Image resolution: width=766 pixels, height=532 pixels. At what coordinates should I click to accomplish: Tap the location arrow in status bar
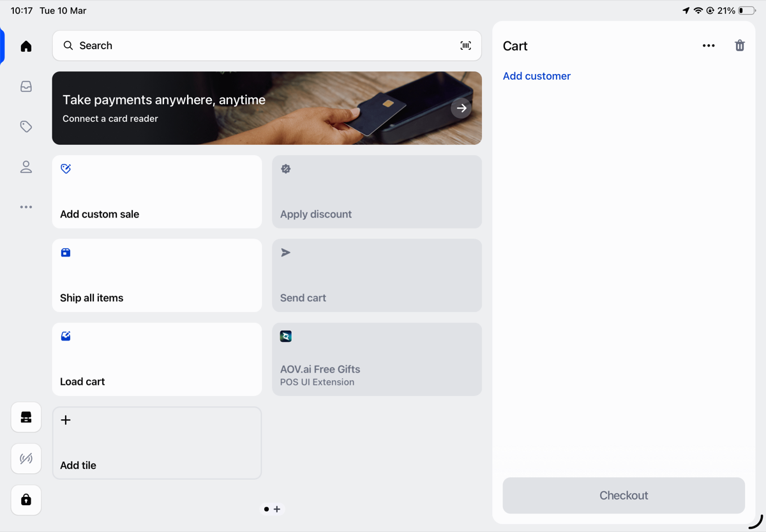click(x=686, y=11)
